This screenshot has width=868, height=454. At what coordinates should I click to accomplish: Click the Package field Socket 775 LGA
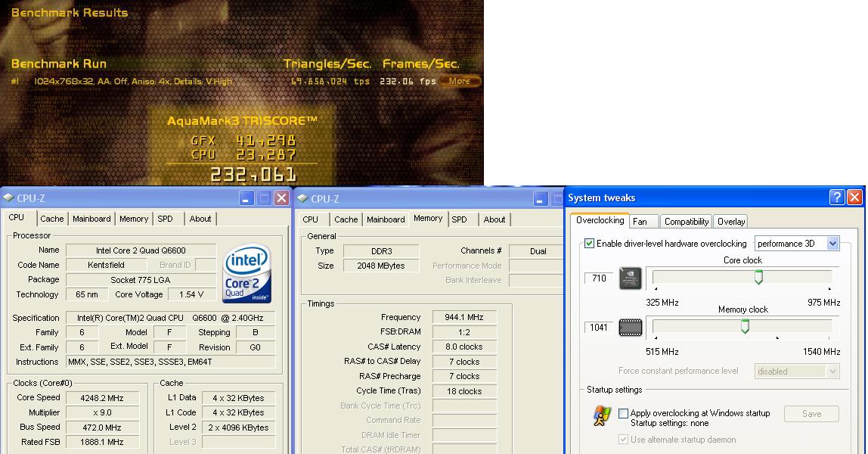(x=141, y=280)
